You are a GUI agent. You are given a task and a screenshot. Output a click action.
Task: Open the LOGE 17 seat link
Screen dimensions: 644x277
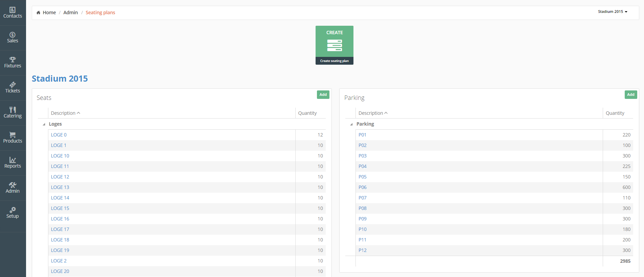[x=60, y=229]
